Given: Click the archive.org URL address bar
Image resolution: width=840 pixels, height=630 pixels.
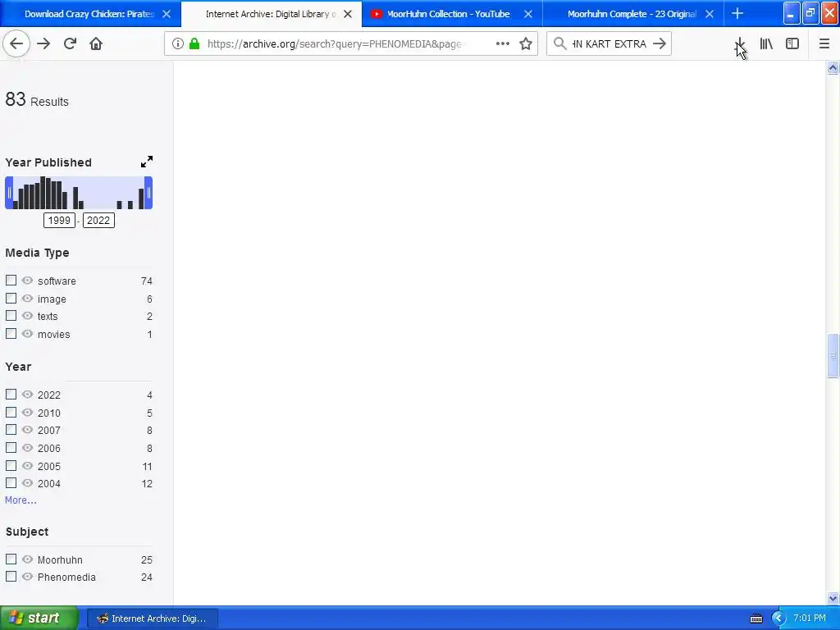Looking at the screenshot, I should 336,44.
